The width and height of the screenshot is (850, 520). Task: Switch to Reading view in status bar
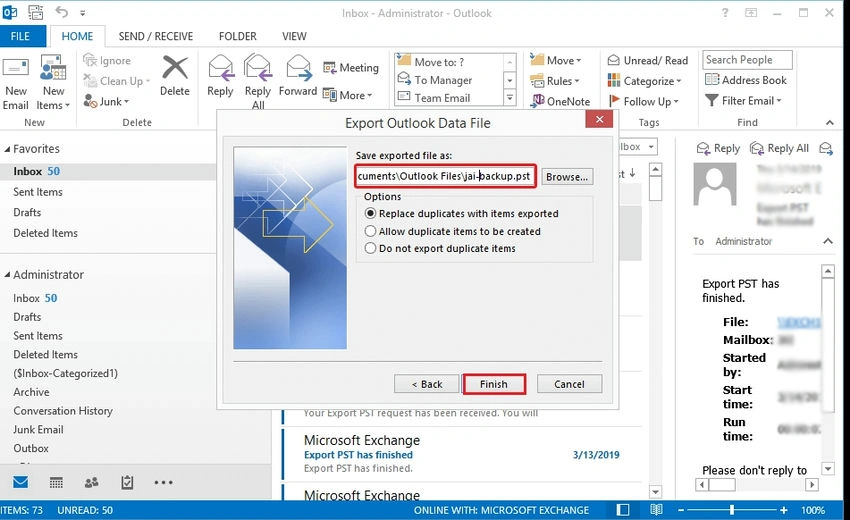656,510
